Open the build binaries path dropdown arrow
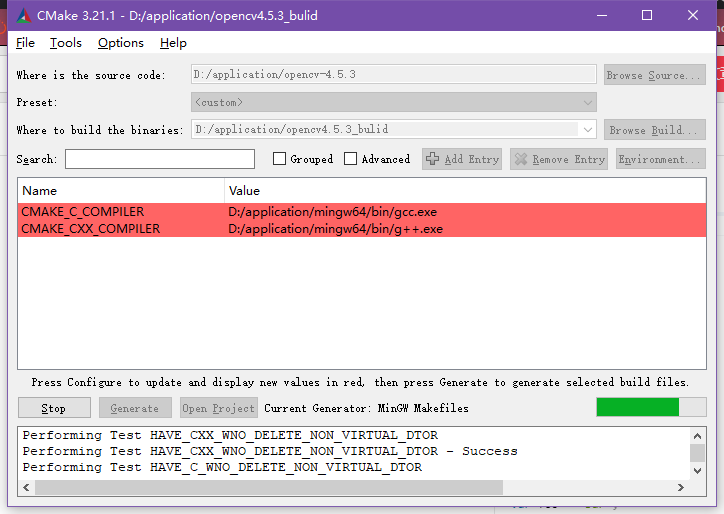This screenshot has height=514, width=724. (x=587, y=130)
